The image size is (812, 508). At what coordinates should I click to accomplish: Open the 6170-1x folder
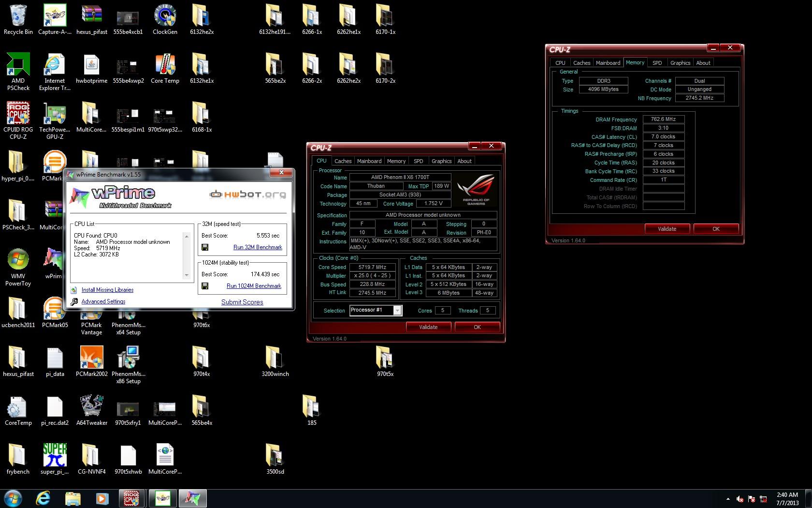385,20
